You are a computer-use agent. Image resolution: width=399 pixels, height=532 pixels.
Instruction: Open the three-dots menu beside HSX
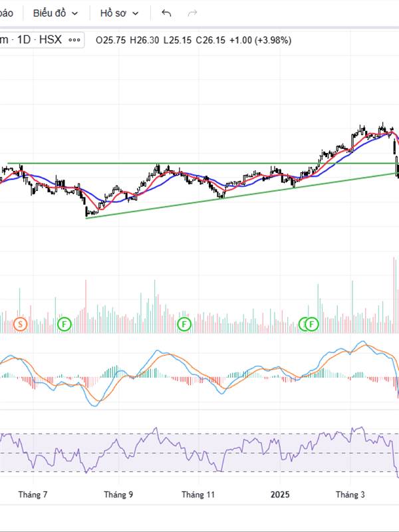point(74,40)
